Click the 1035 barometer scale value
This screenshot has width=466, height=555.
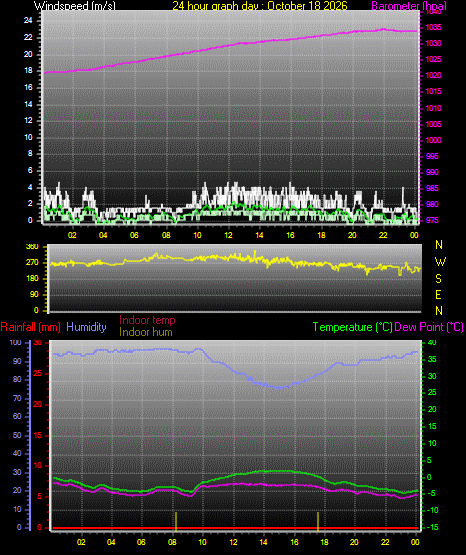coord(433,28)
